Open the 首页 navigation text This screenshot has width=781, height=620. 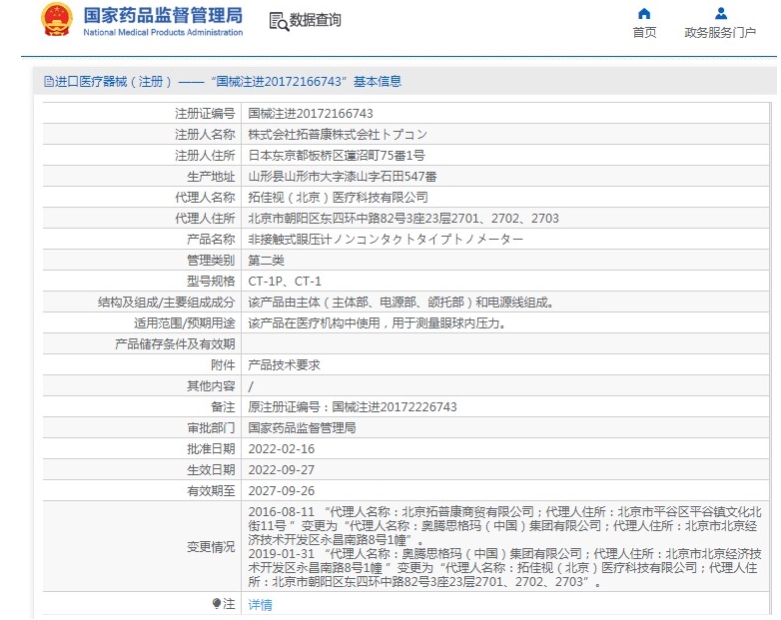click(x=644, y=32)
